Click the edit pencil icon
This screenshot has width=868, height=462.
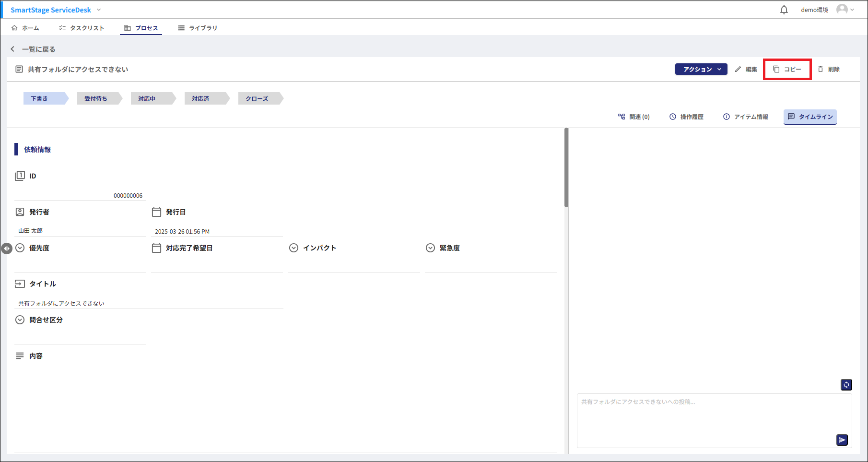coord(738,70)
